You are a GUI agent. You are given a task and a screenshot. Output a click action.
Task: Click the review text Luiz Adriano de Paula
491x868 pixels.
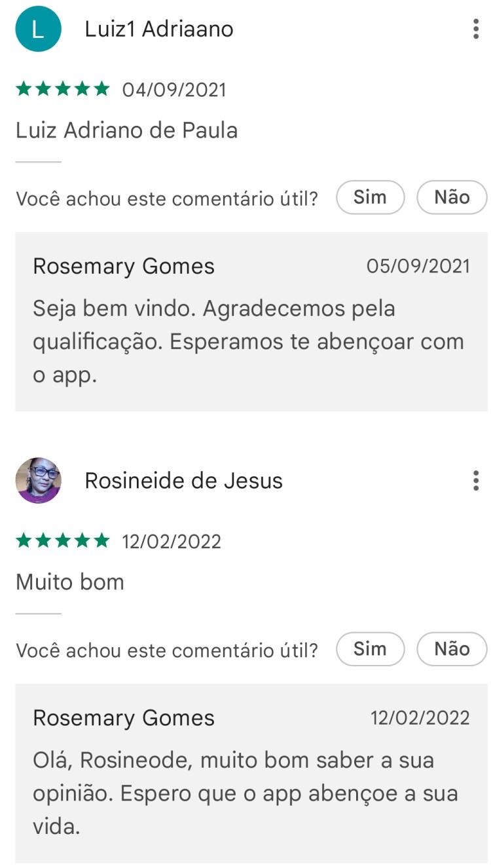coord(126,130)
